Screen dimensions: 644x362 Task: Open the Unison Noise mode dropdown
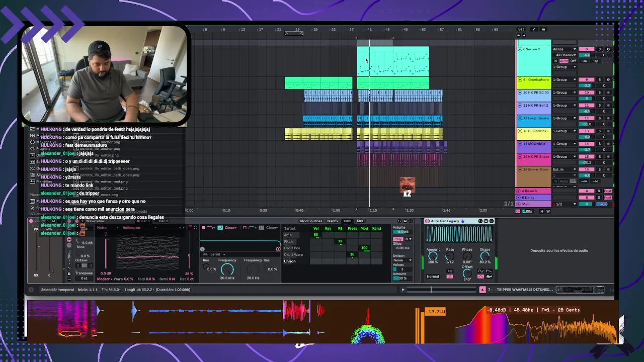click(403, 260)
